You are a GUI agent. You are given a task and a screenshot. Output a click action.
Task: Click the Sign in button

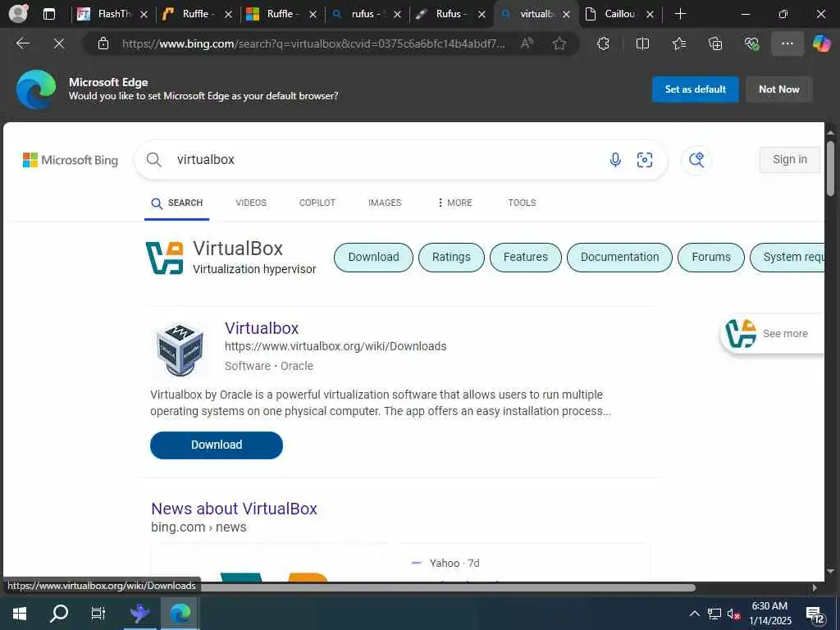point(790,160)
